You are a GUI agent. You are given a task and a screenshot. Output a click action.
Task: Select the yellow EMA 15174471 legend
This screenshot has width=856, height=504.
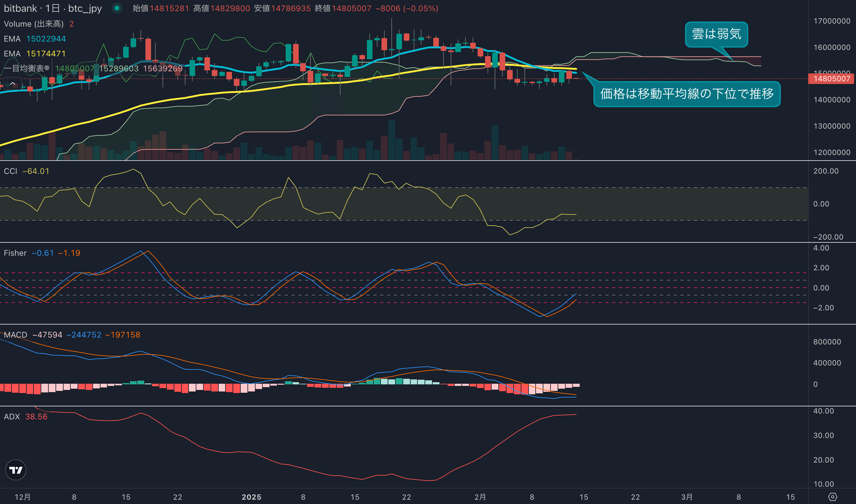35,54
